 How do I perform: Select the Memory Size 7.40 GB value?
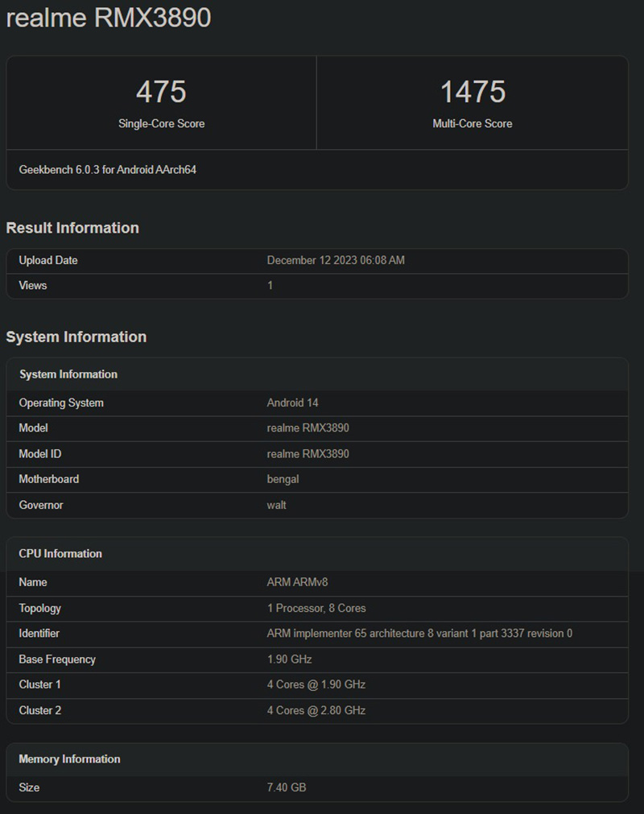coord(287,787)
